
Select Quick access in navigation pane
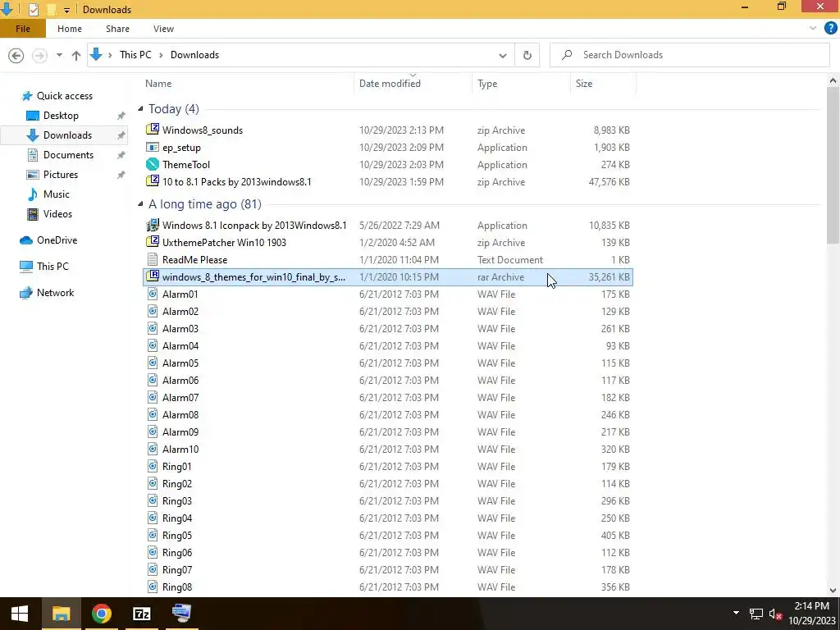(64, 96)
